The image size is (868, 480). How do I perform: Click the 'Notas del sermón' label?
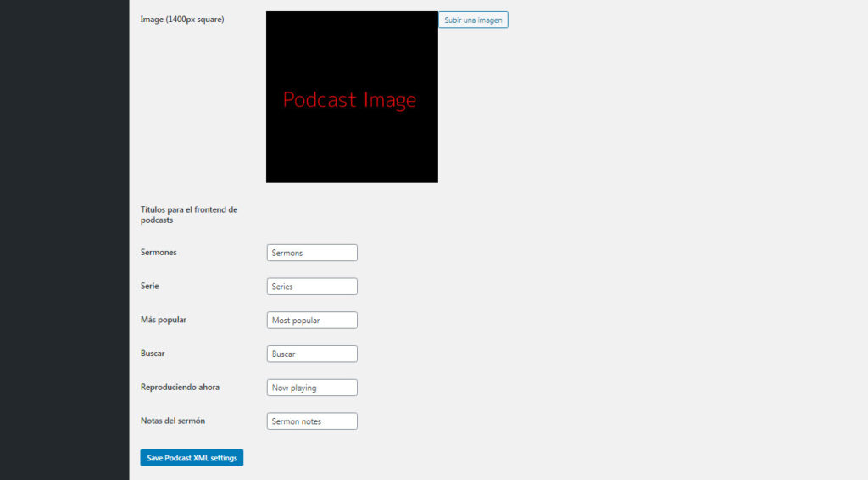(173, 421)
